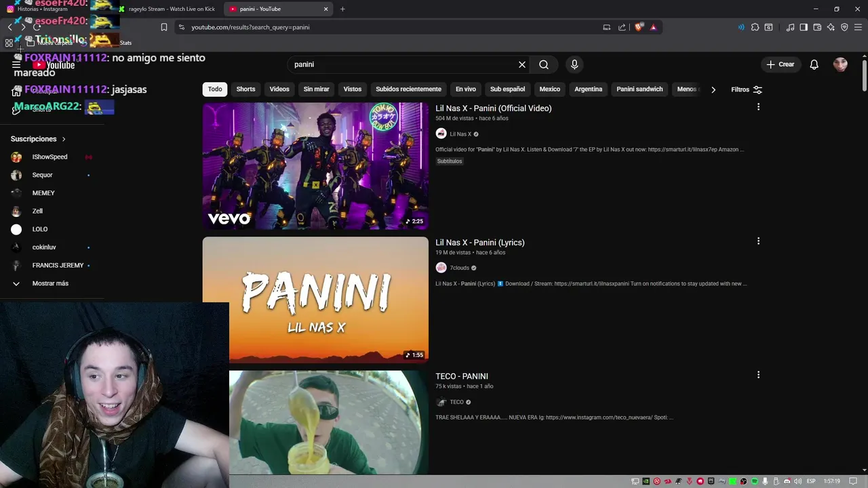Open the cast/install icon in address bar
This screenshot has width=868, height=488.
click(607, 27)
